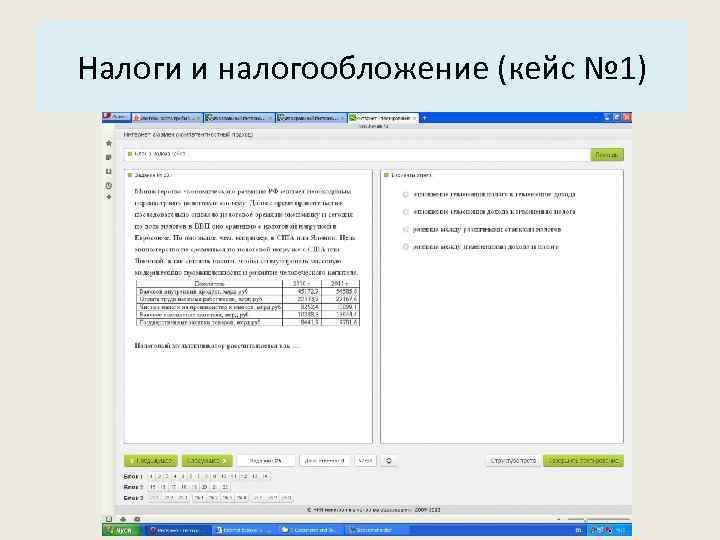Jump to question 4 in Блок 1
This screenshot has width=720, height=540.
(175, 477)
